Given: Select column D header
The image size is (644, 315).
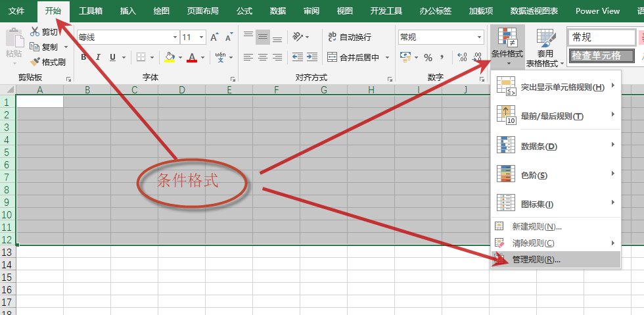Looking at the screenshot, I should [x=182, y=89].
